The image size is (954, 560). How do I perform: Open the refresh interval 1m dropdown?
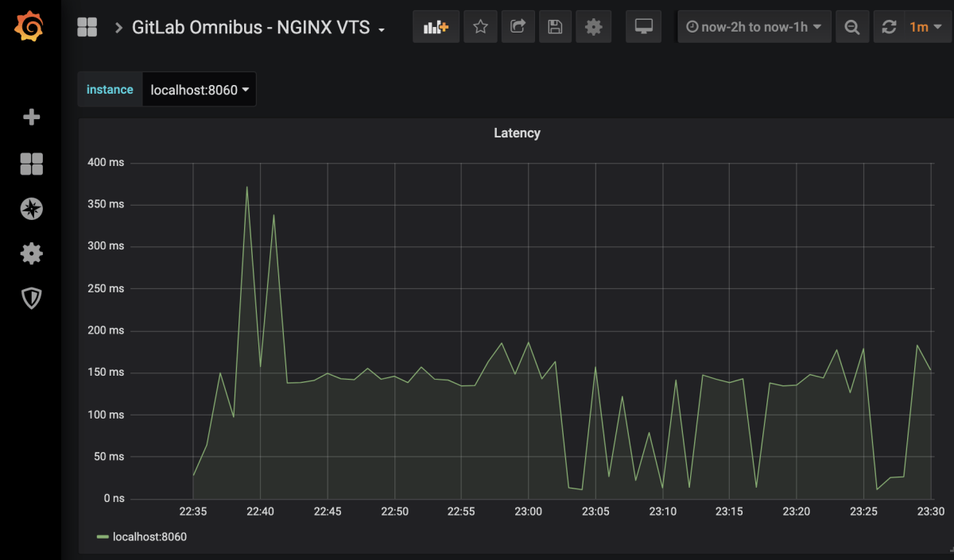pyautogui.click(x=925, y=26)
